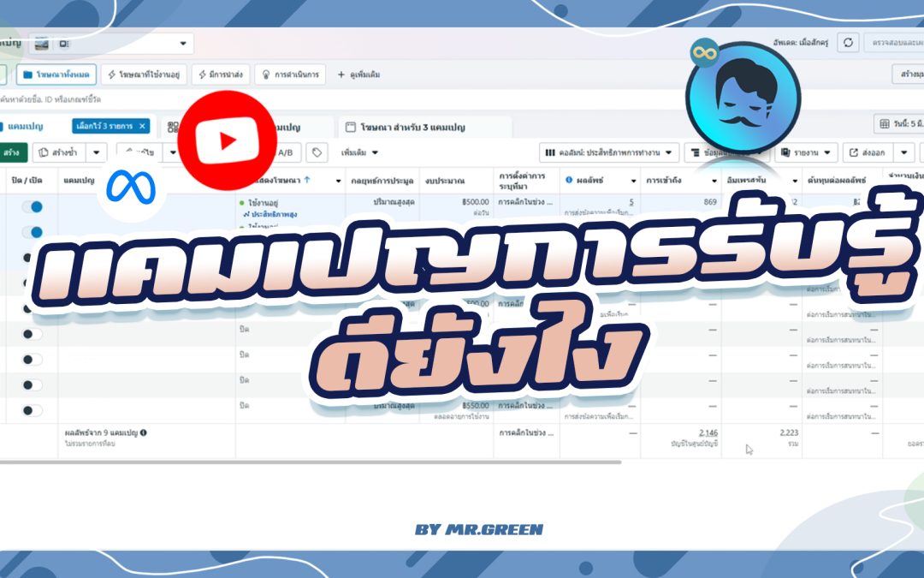
Task: Click the งบประมาณ column header
Action: coord(445,181)
